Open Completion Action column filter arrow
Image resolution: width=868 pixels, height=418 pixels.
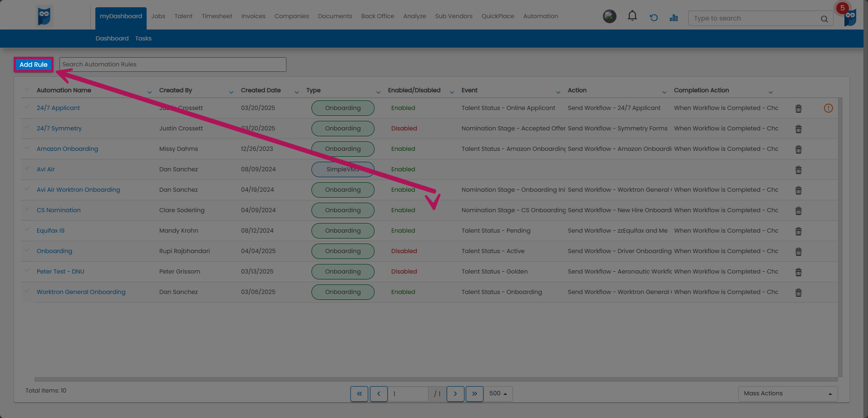(x=770, y=92)
